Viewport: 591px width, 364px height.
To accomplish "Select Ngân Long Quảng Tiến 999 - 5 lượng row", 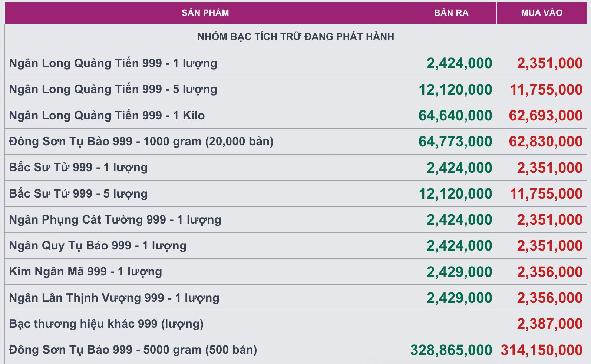I will click(x=295, y=89).
